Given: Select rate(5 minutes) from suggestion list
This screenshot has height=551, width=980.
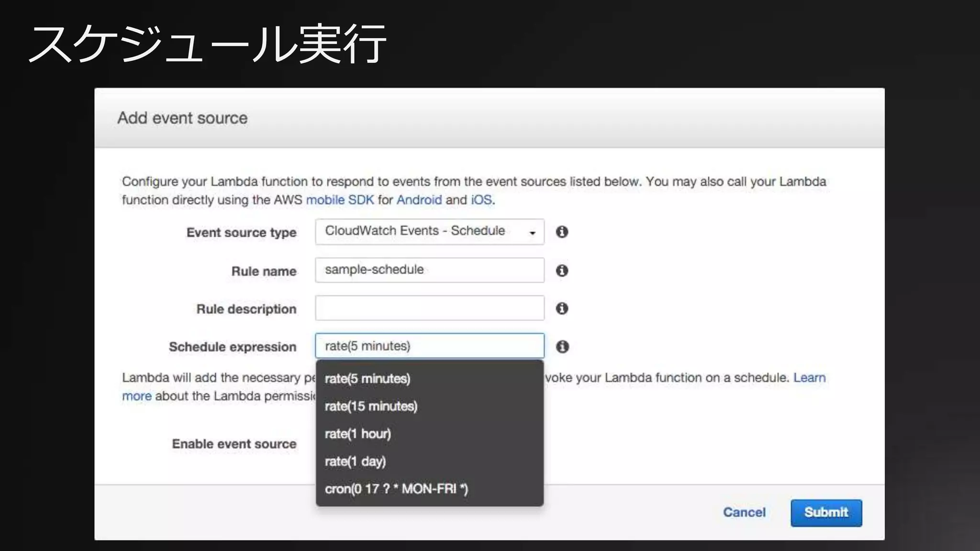Looking at the screenshot, I should pos(367,379).
